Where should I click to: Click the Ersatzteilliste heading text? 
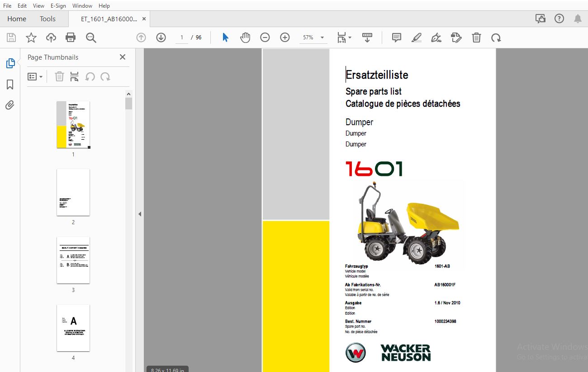[x=377, y=75]
